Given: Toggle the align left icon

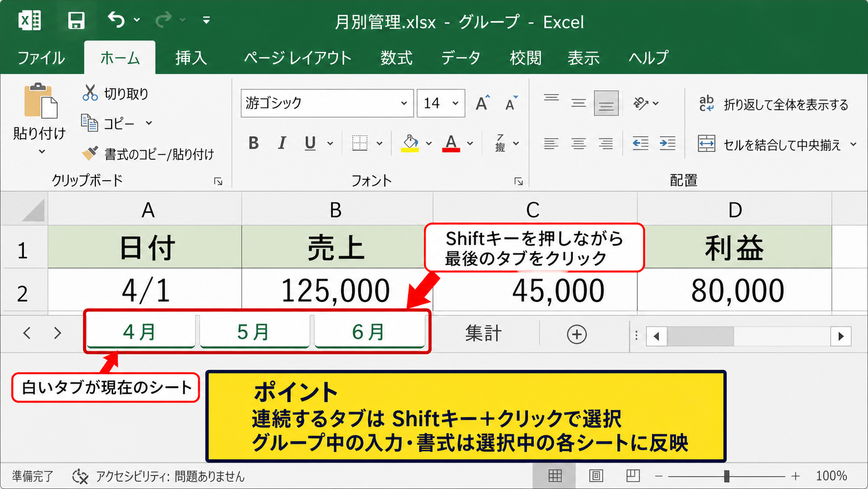Looking at the screenshot, I should pos(551,143).
